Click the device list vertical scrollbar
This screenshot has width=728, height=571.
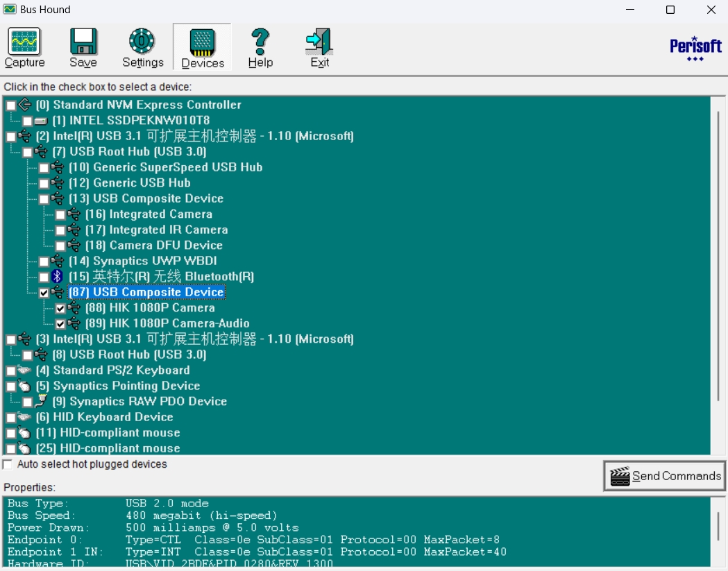click(x=719, y=257)
